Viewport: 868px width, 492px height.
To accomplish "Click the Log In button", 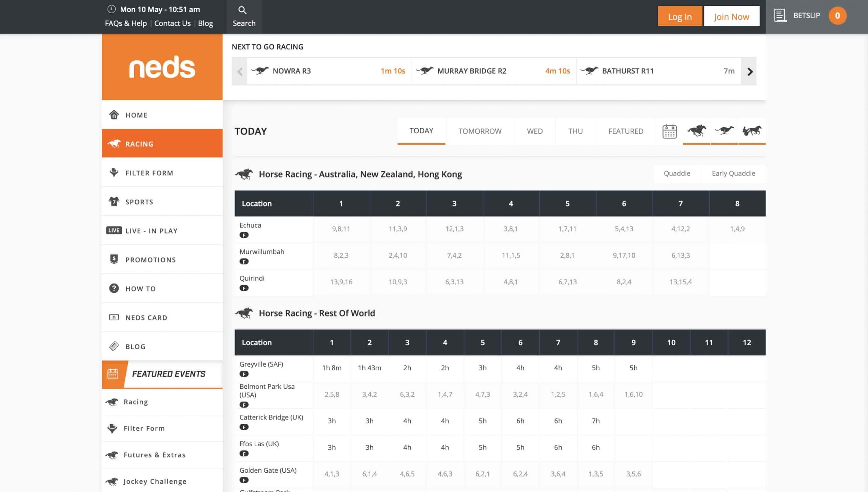I will (x=680, y=16).
